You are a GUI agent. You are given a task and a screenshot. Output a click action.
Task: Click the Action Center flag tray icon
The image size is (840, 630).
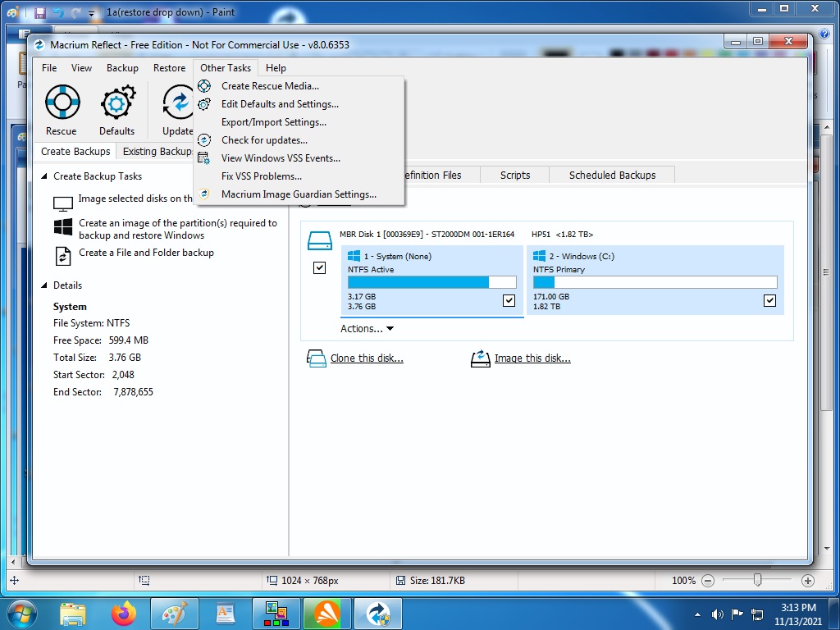[737, 614]
